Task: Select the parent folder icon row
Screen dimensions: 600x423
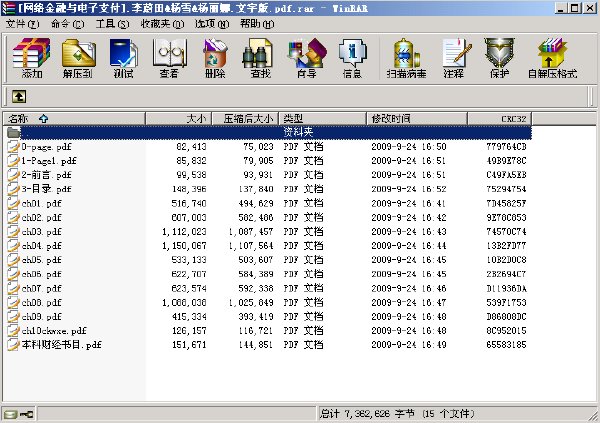Action: click(x=267, y=132)
